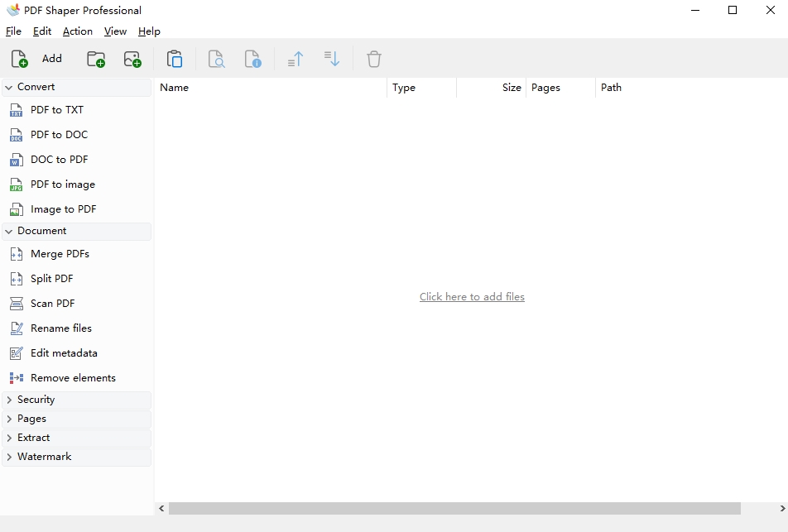Click the Rename files icon
788x532 pixels.
click(16, 328)
